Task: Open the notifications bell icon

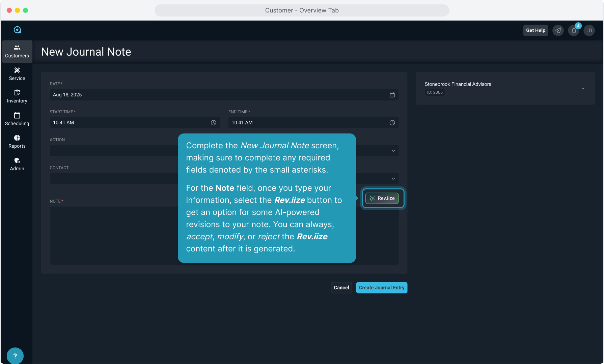Action: coord(574,30)
